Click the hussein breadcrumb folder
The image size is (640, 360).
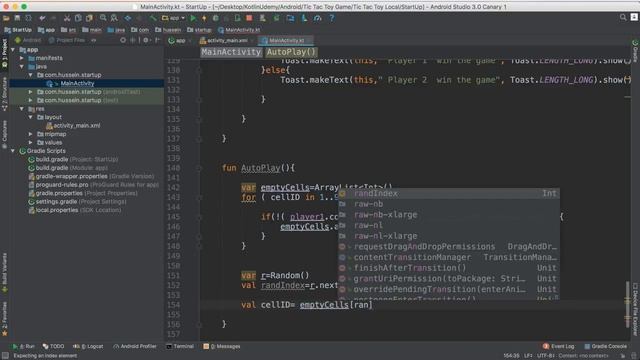[168, 30]
